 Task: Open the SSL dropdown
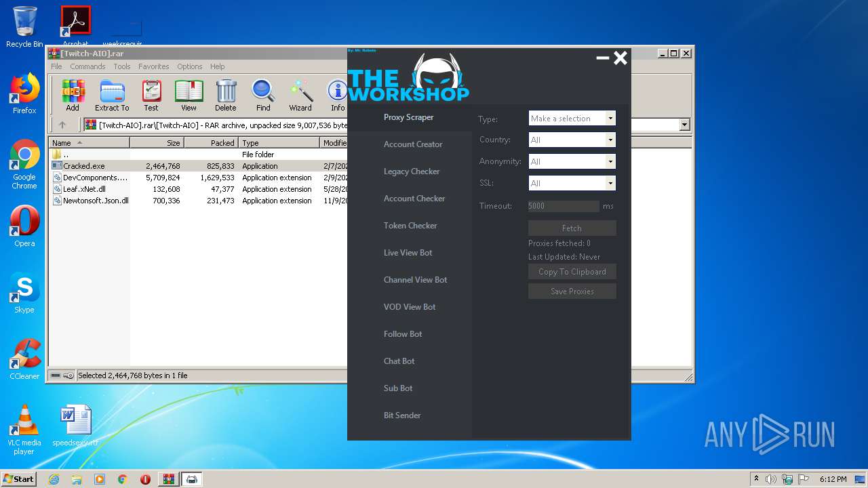[x=572, y=183]
